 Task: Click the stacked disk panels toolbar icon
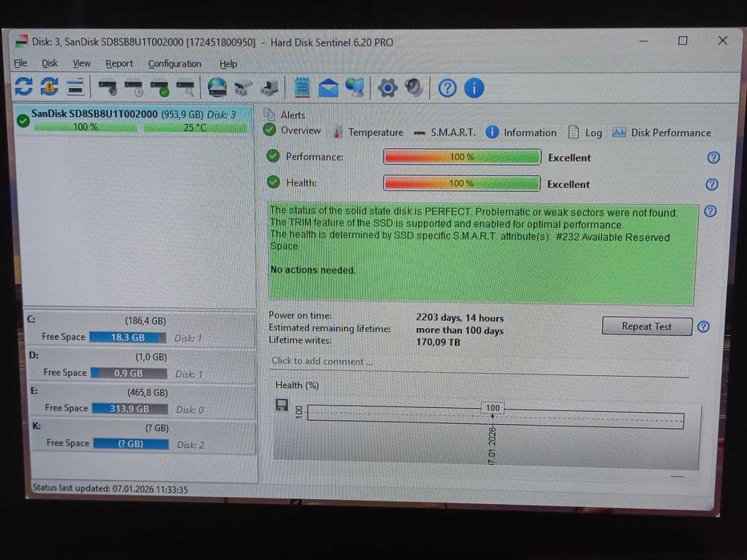coord(75,88)
